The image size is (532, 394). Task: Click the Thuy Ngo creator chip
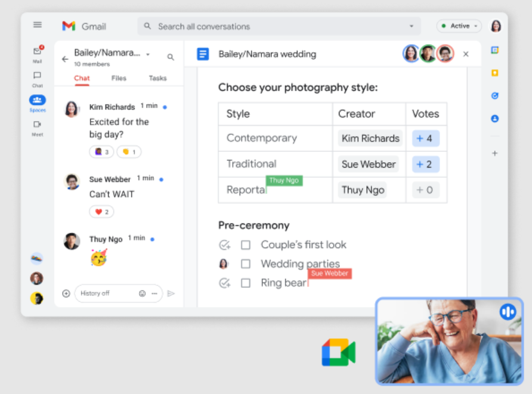[x=363, y=190]
